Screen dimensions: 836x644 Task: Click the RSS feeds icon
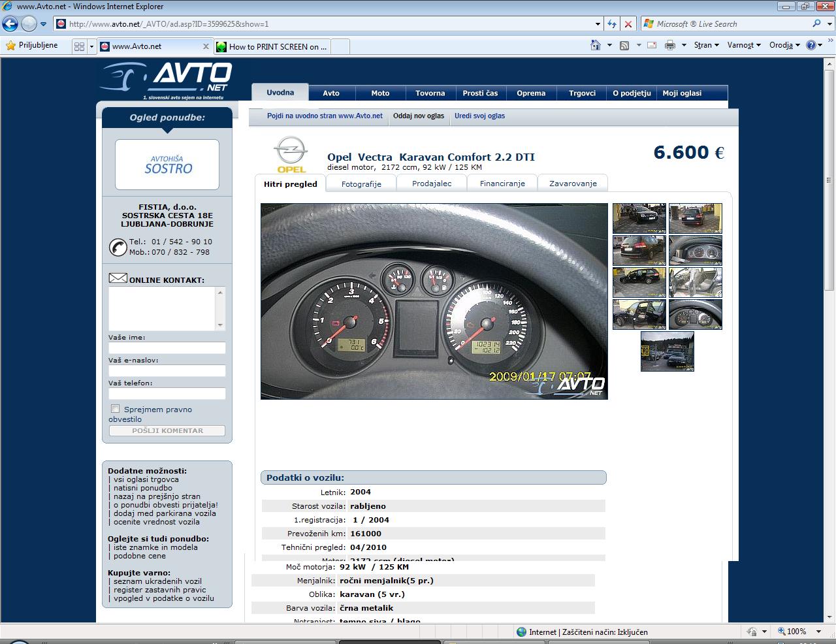(624, 45)
